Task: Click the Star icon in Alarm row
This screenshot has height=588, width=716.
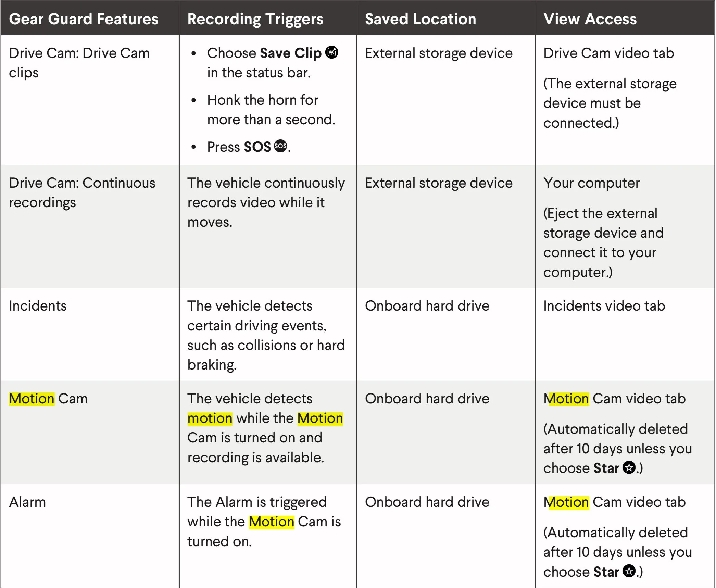Action: click(629, 571)
